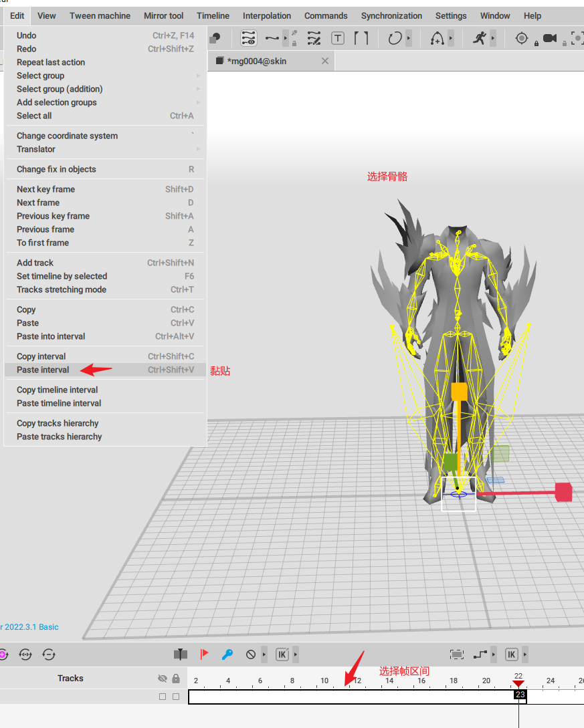Open the View menu
The width and height of the screenshot is (584, 728).
(x=46, y=16)
